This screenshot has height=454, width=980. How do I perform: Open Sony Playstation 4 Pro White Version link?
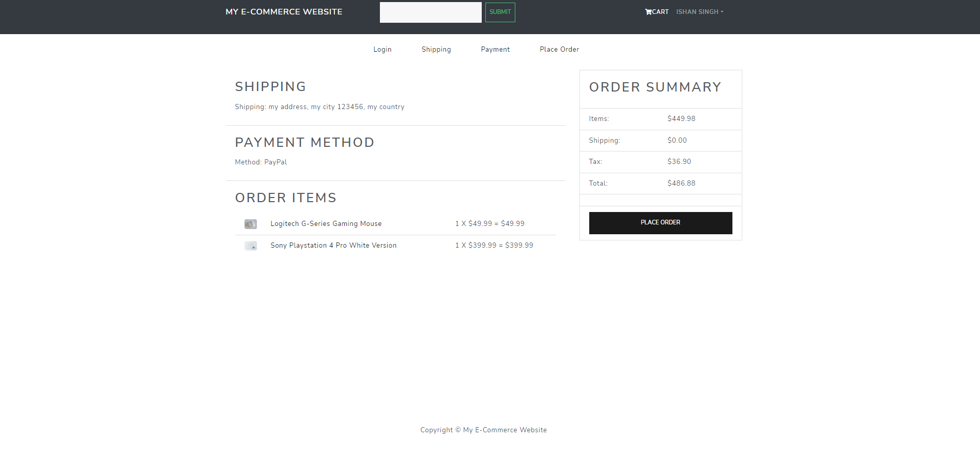tap(333, 246)
